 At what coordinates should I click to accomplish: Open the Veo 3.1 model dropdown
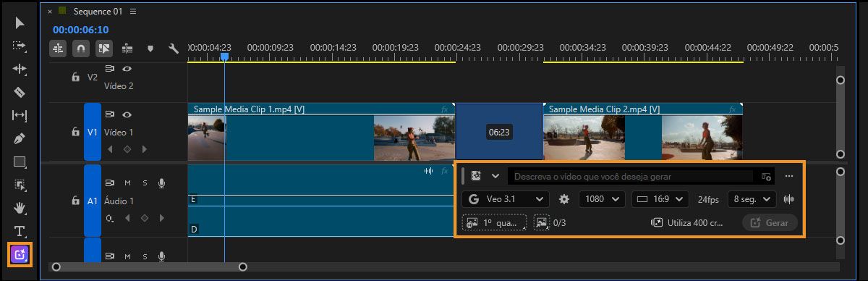click(506, 199)
